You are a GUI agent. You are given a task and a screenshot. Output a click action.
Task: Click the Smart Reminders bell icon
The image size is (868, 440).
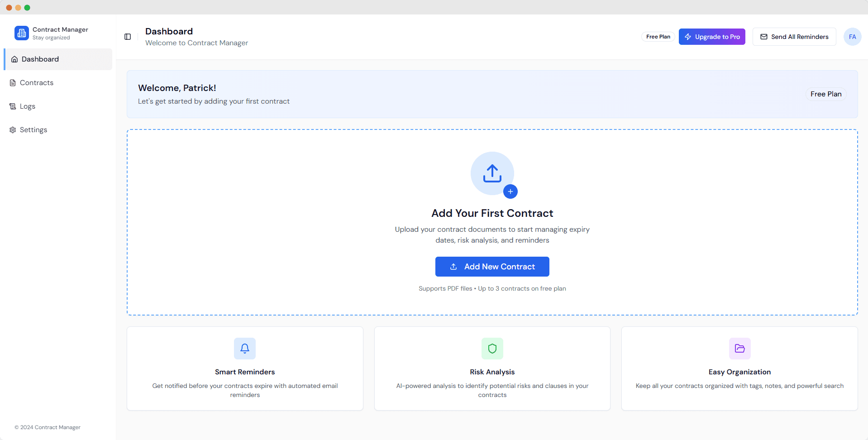tap(245, 348)
